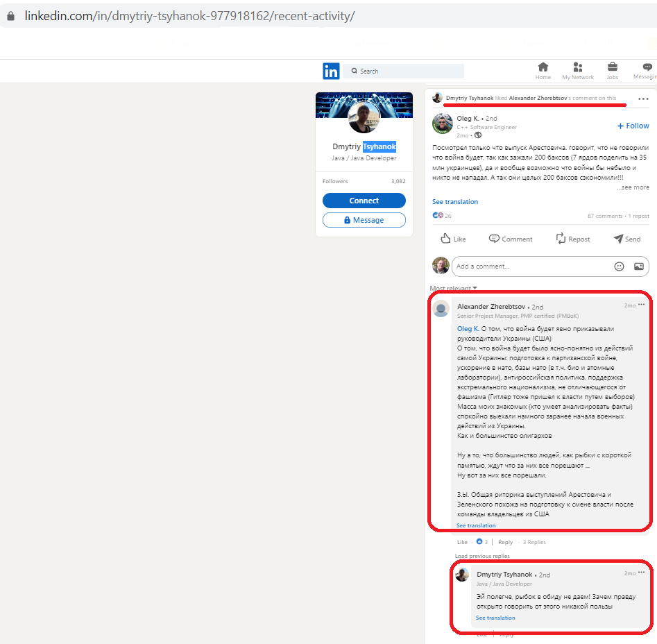Open options menu on Alexander Zherebtsov's comment

point(641,305)
